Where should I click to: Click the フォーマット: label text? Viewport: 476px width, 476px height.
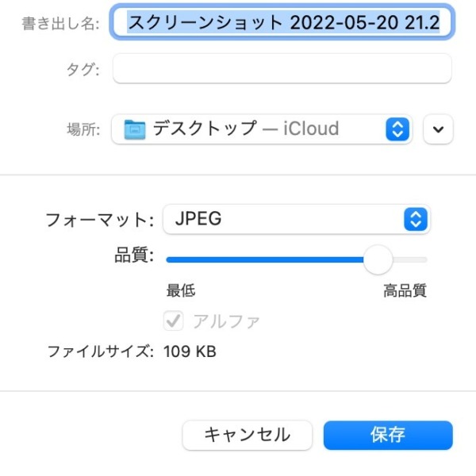(99, 220)
